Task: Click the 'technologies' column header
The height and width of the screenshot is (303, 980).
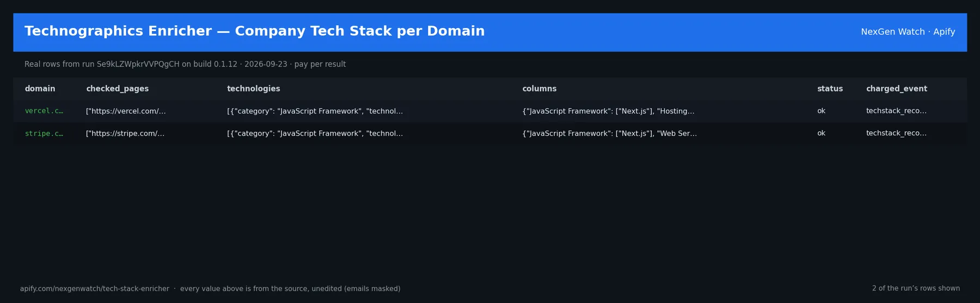Action: coord(254,89)
